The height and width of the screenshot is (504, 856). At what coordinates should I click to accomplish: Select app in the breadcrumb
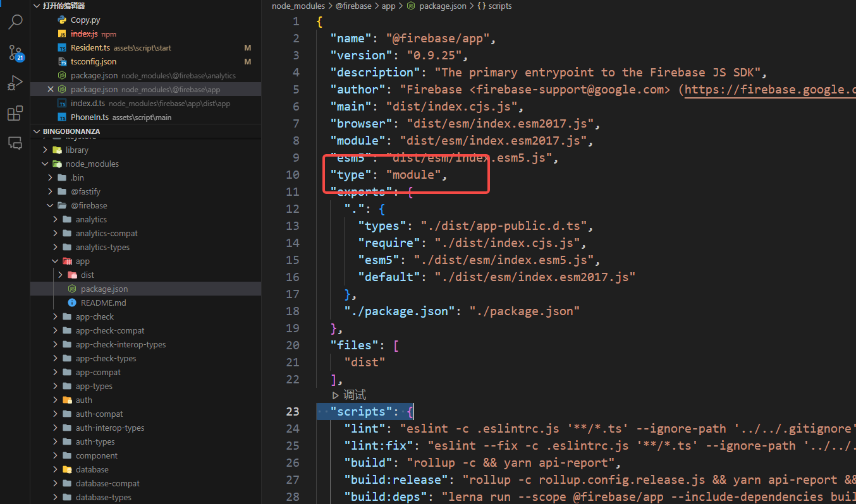[388, 6]
